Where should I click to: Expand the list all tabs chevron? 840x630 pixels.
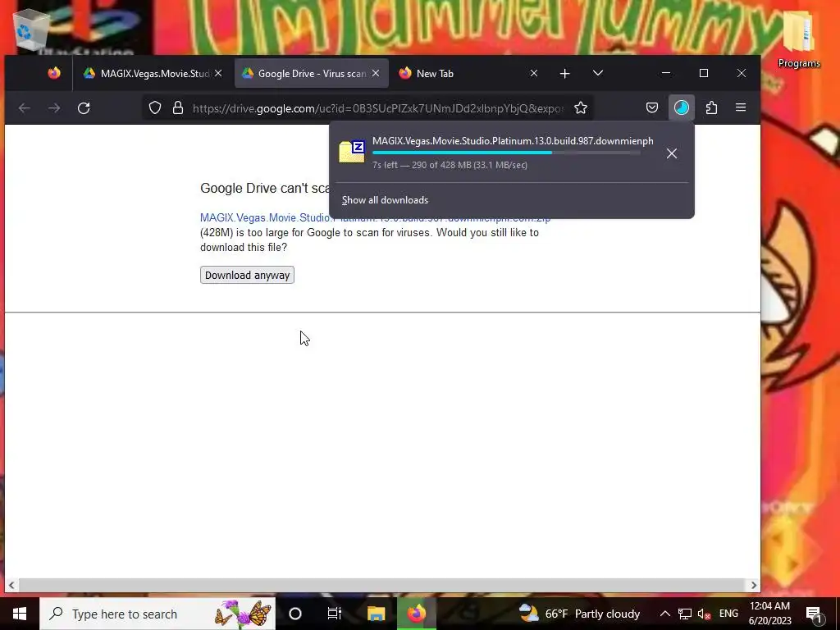[x=598, y=73]
